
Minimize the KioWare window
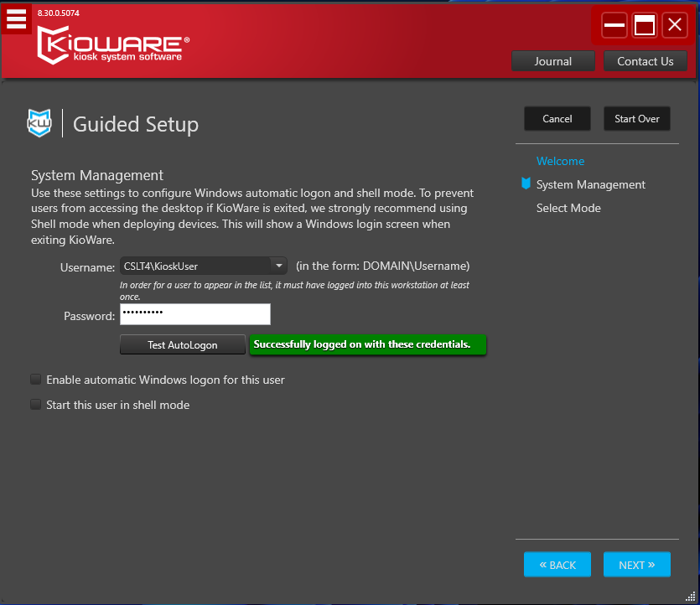[614, 25]
